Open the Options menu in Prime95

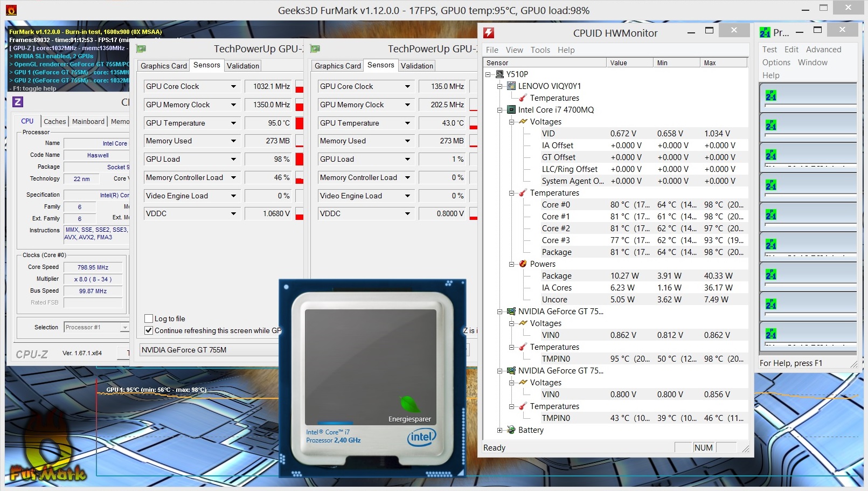pos(776,63)
